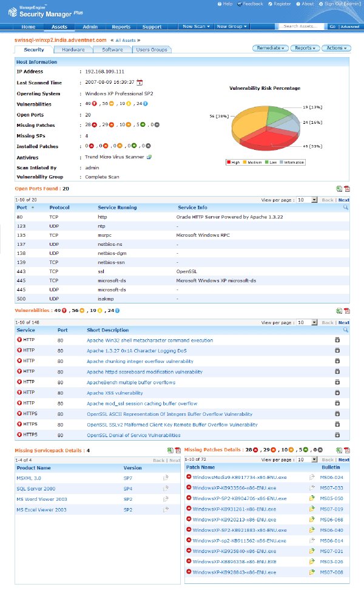Click action icon for Apache Win32 shell metacharacter row
Viewport: 364px width, 590px height.
pyautogui.click(x=337, y=340)
